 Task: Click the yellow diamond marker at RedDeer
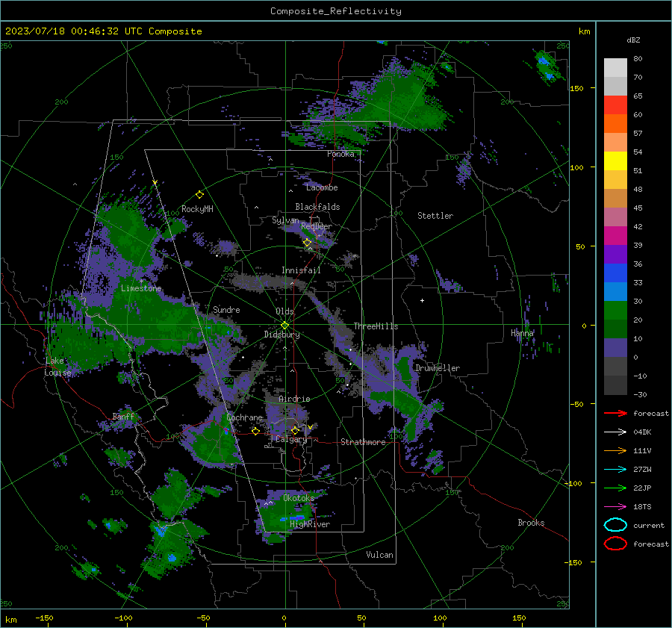pos(308,243)
